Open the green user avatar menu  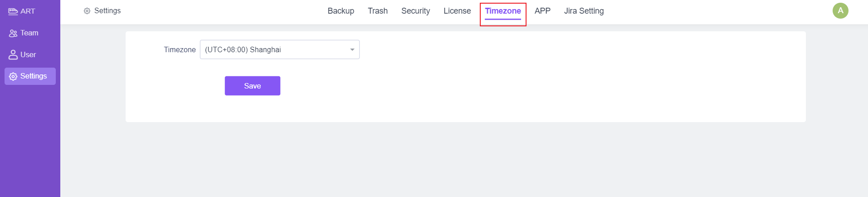[x=840, y=11]
